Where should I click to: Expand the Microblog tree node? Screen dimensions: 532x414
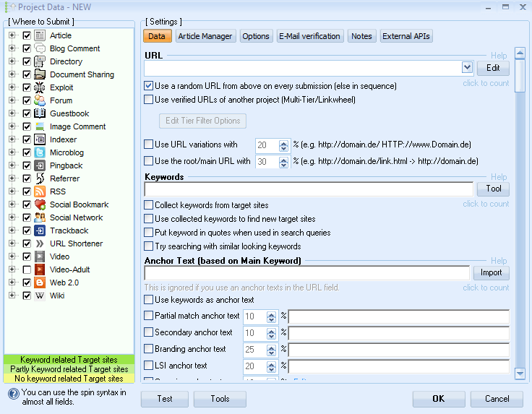pyautogui.click(x=12, y=152)
